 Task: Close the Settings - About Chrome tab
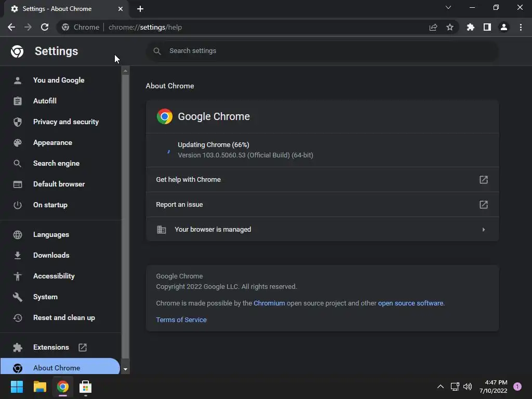(121, 9)
